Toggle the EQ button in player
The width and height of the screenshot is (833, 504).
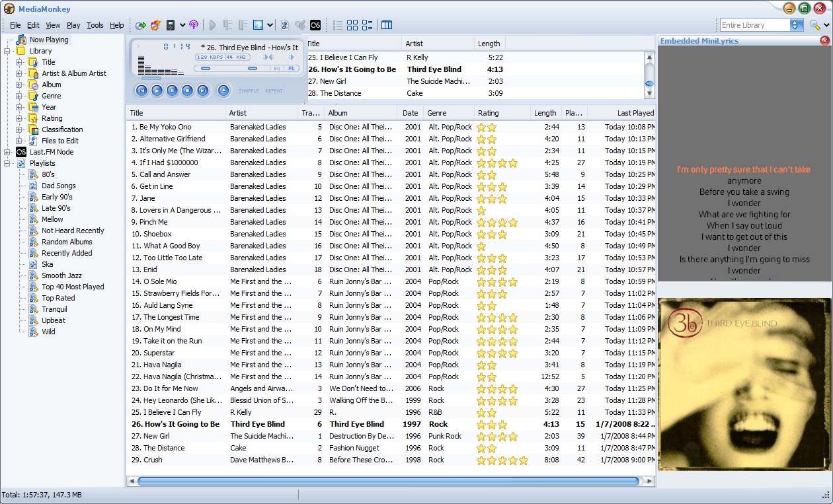[x=276, y=68]
